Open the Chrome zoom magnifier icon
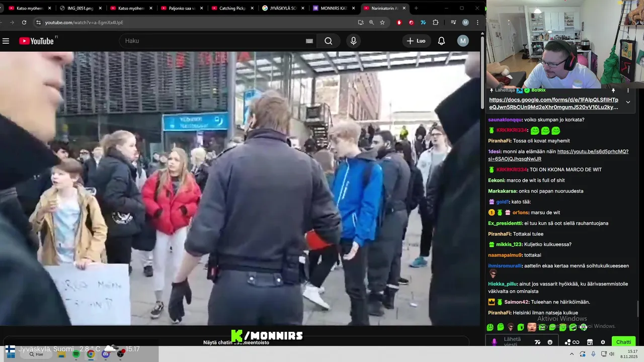Image resolution: width=644 pixels, height=362 pixels. click(x=371, y=22)
